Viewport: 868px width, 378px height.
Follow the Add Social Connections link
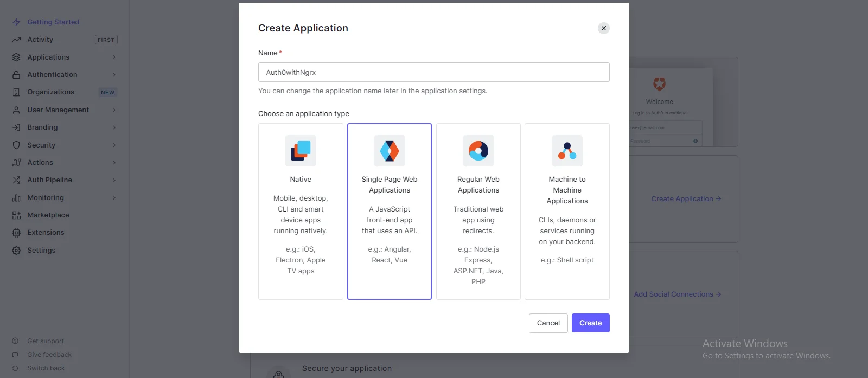(678, 294)
